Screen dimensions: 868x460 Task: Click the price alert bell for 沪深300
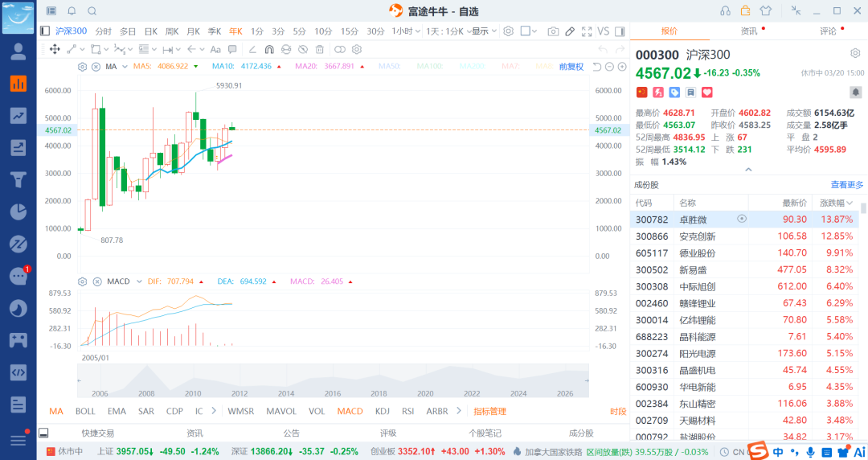pos(855,92)
